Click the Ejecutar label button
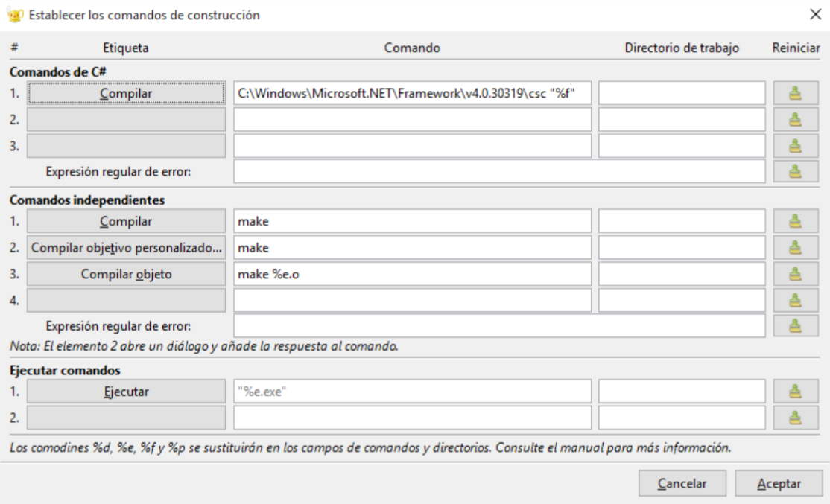Screen dimensions: 830x504 click(x=126, y=392)
